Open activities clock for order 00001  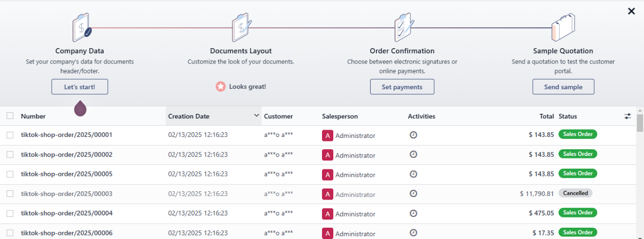414,135
